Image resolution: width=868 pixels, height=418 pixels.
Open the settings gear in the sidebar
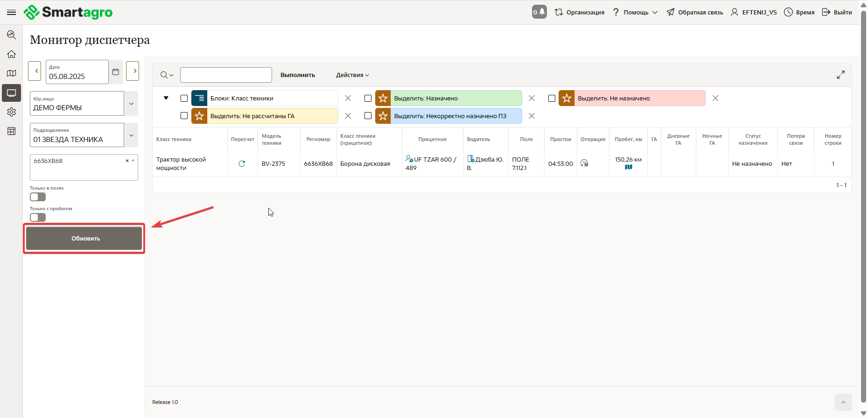tap(12, 112)
